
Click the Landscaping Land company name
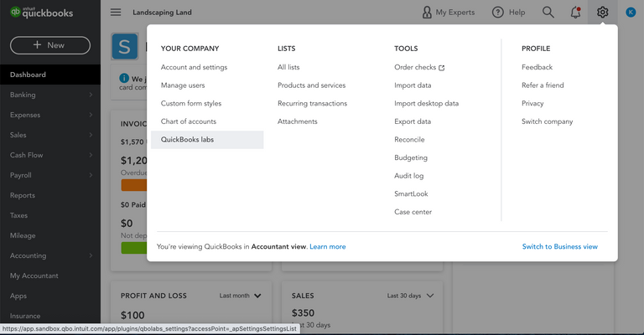(162, 13)
